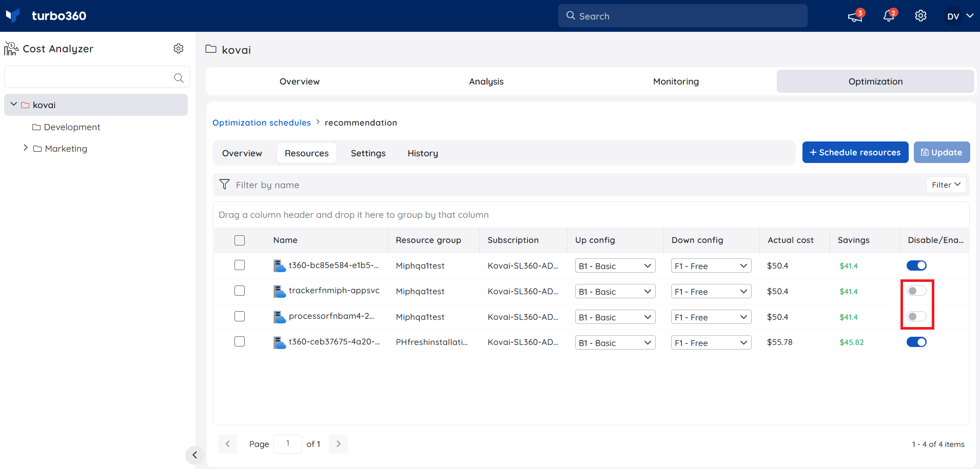Click the top search bar magnifier icon
The image size is (980, 469).
click(x=571, y=16)
